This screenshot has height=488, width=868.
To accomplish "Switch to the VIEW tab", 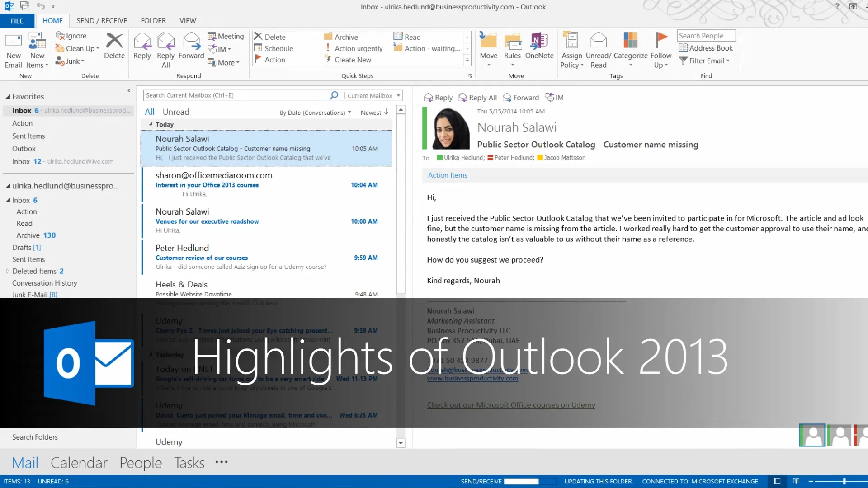I will [x=188, y=21].
